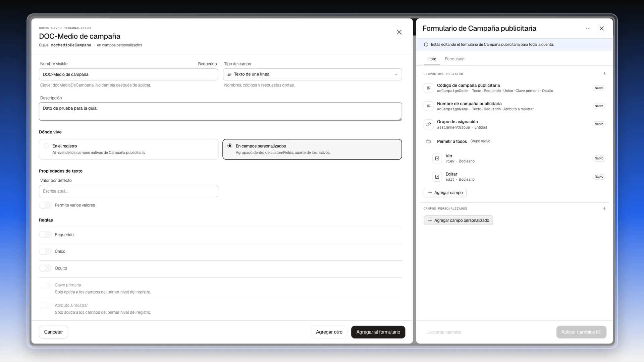Click the Valor por defecto input field
The height and width of the screenshot is (362, 644).
(x=128, y=191)
